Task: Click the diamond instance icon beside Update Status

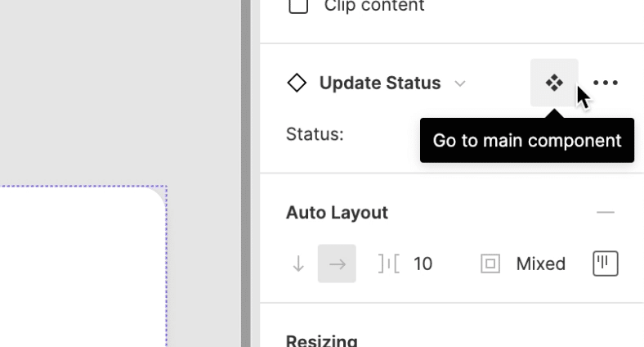Action: pyautogui.click(x=297, y=83)
